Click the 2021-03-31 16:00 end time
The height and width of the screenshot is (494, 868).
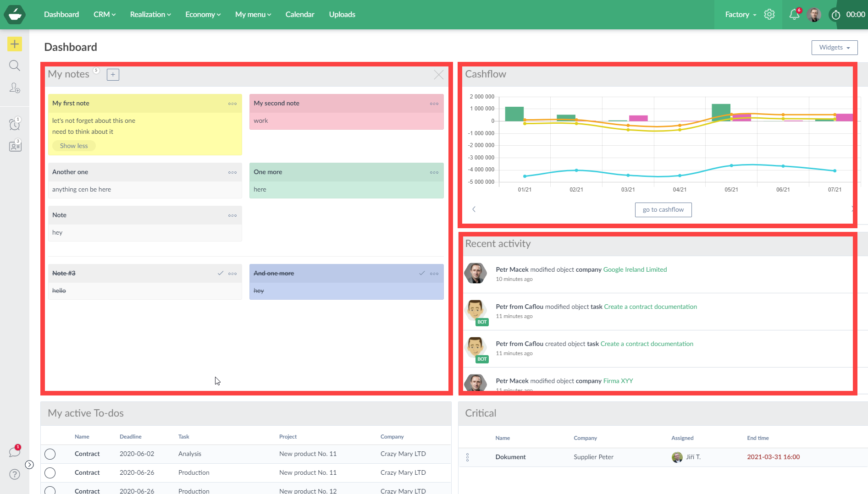pos(773,457)
